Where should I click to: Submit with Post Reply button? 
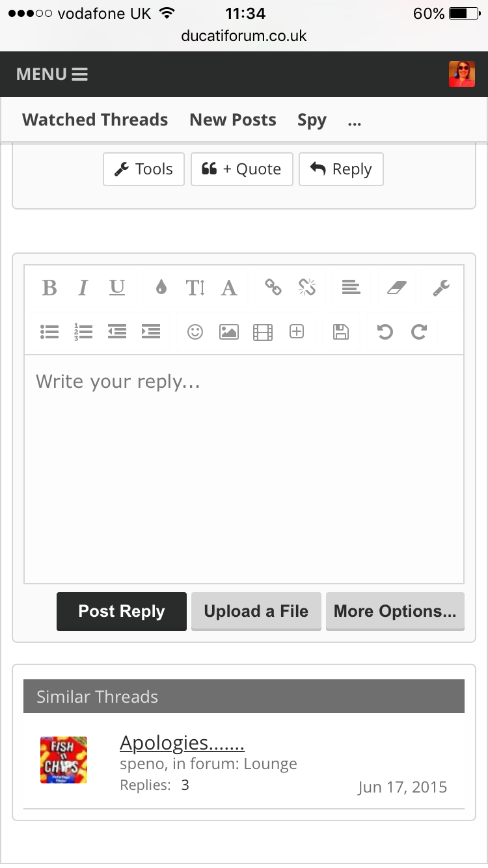(x=122, y=612)
